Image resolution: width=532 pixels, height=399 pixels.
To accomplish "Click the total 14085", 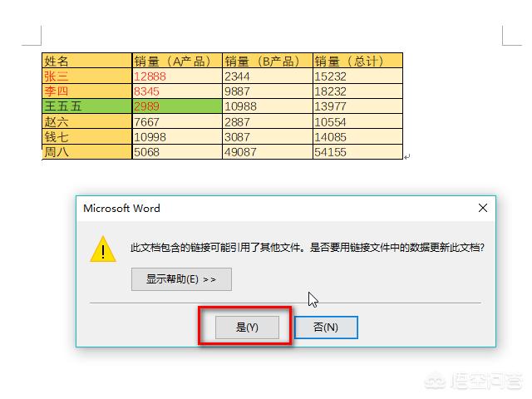I will point(357,136).
